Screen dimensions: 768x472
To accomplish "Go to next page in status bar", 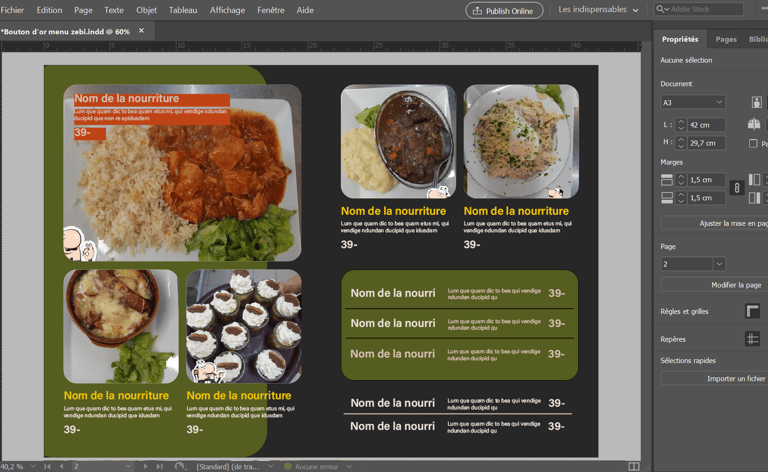I will [x=145, y=466].
